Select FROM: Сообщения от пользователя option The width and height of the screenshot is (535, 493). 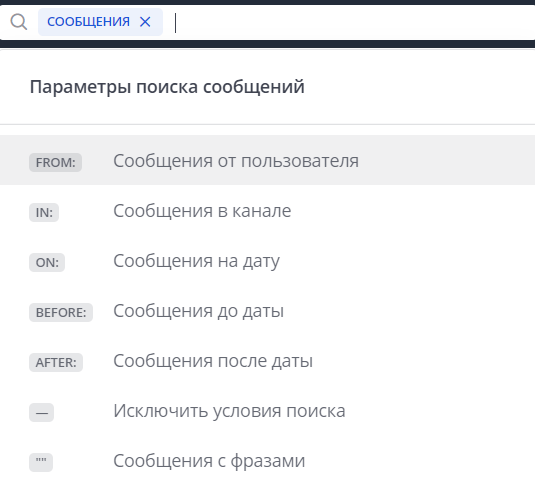(268, 160)
